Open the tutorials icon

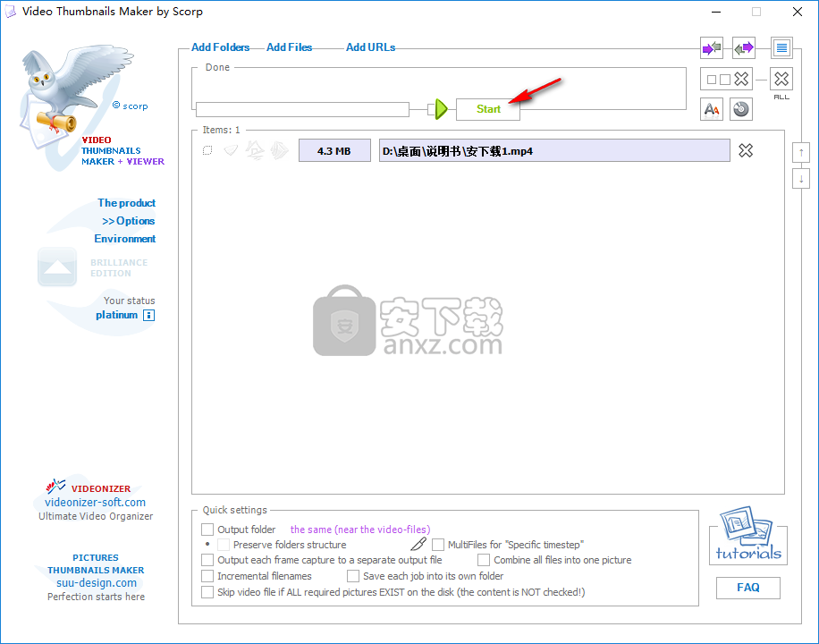pyautogui.click(x=748, y=534)
